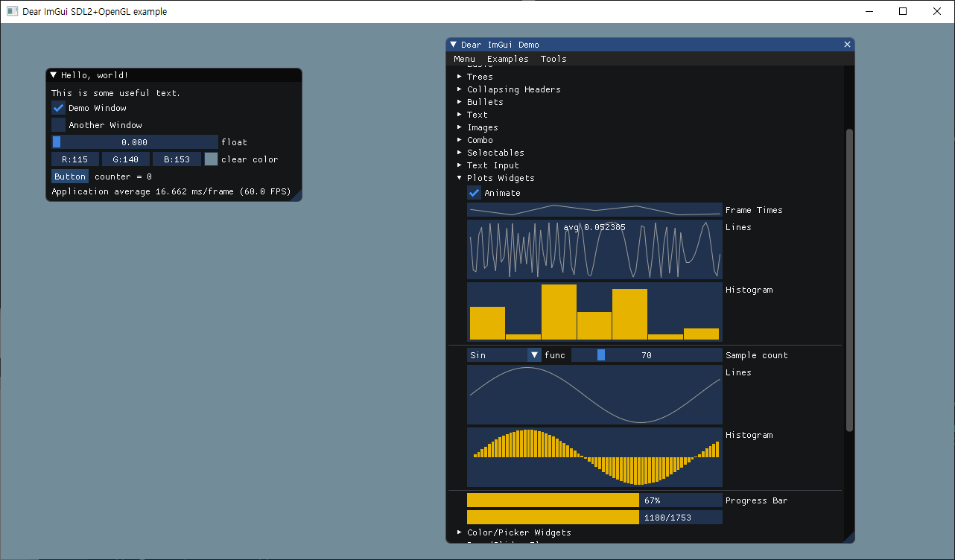Click the app icon in the title bar

[x=12, y=11]
